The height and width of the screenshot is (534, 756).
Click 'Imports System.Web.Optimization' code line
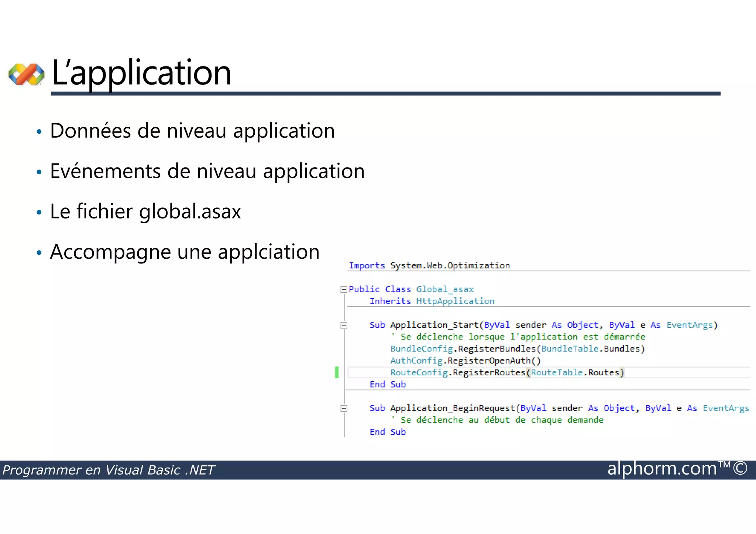[429, 266]
